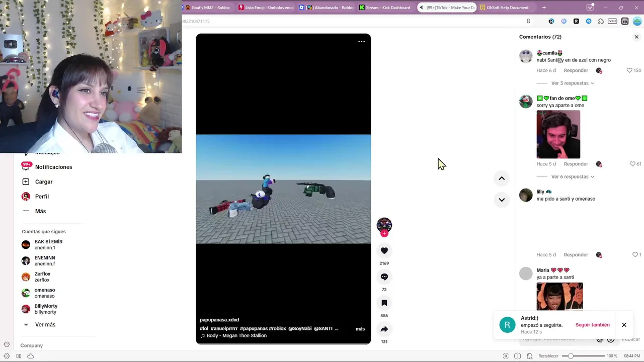Click Seguir también on Astrid notification
The width and height of the screenshot is (644, 362).
click(x=593, y=325)
